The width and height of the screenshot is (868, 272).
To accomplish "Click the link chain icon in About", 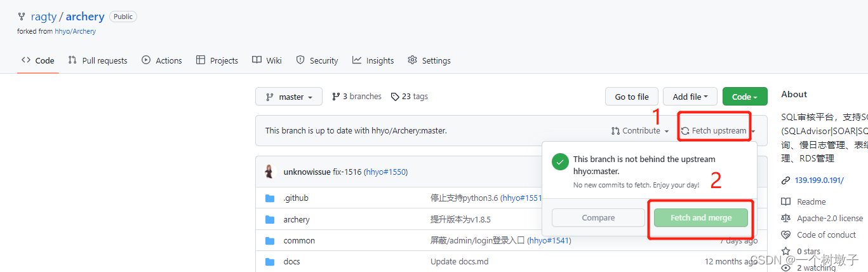I will [x=786, y=180].
